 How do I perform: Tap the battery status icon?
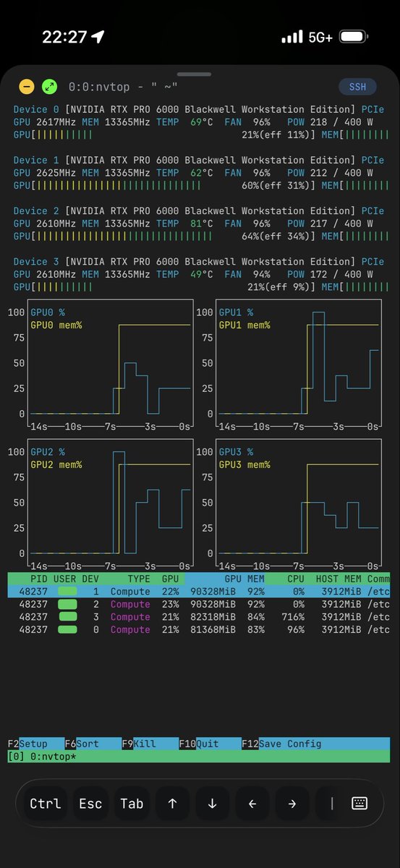click(x=354, y=37)
